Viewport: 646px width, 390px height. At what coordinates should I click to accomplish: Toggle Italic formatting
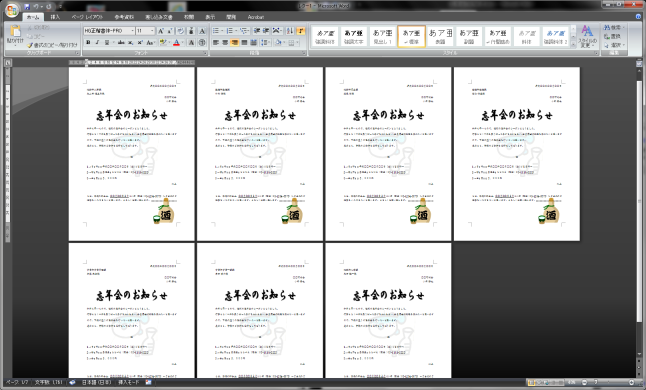coord(97,42)
